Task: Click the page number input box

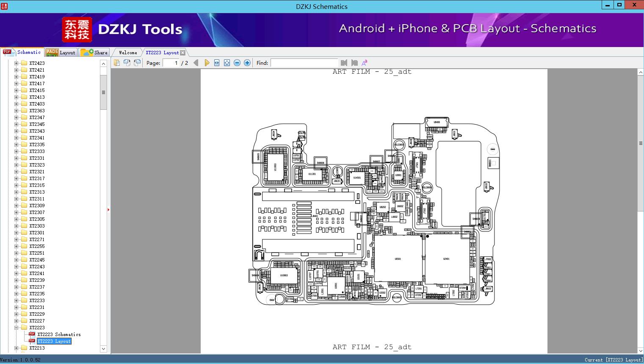Action: [x=171, y=63]
